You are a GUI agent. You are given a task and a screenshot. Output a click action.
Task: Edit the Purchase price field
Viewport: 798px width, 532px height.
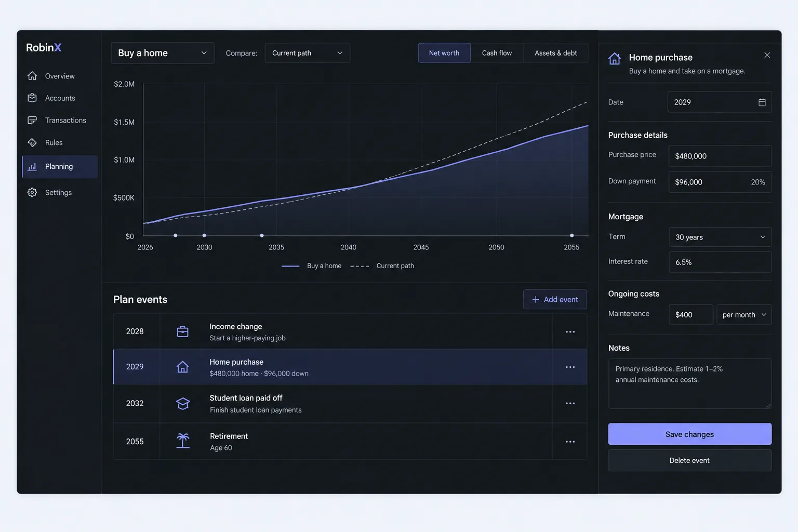pyautogui.click(x=720, y=156)
